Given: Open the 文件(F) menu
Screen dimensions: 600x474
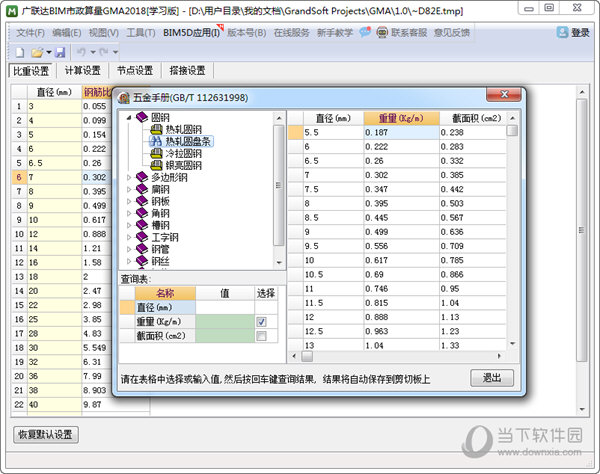Looking at the screenshot, I should point(30,33).
